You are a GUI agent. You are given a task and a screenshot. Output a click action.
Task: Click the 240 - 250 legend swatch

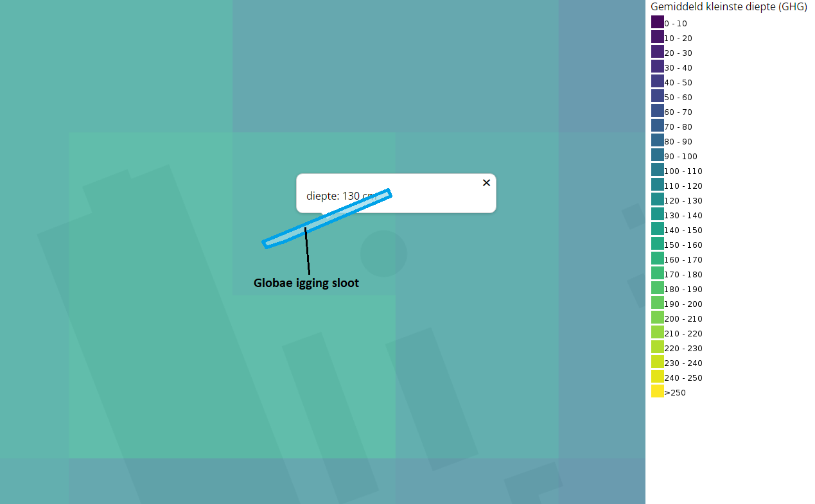point(658,376)
